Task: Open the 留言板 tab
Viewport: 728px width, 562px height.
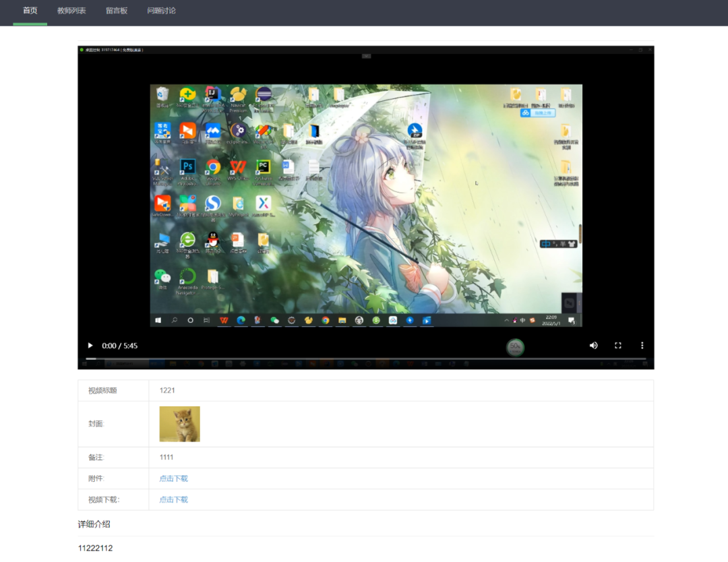Action: pos(117,11)
